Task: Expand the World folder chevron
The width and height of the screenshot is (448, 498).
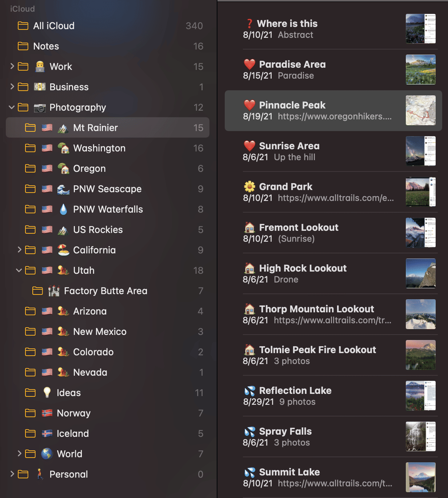Action: coord(19,454)
